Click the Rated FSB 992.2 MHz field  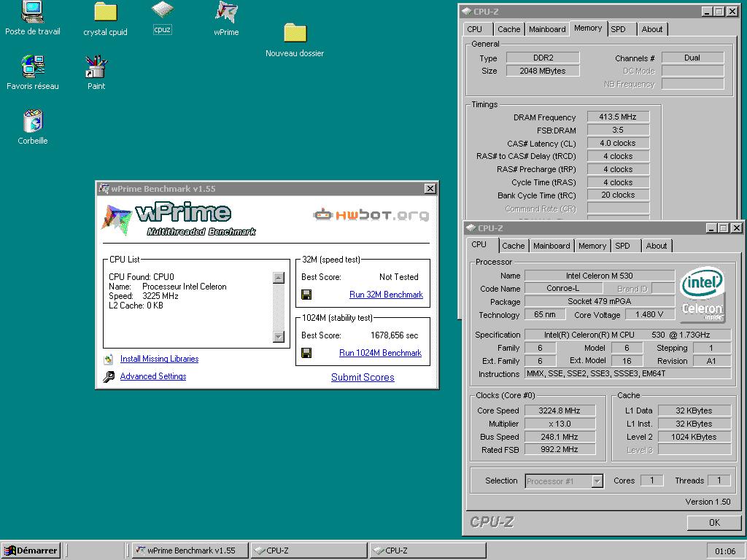point(560,449)
